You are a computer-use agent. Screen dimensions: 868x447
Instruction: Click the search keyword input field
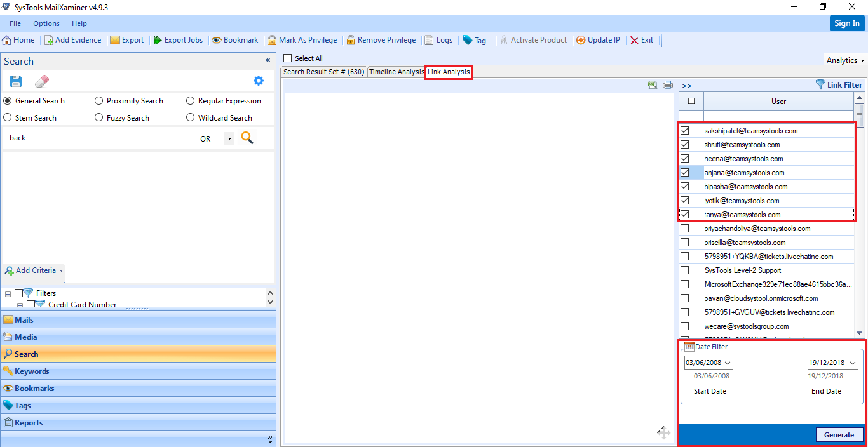100,138
